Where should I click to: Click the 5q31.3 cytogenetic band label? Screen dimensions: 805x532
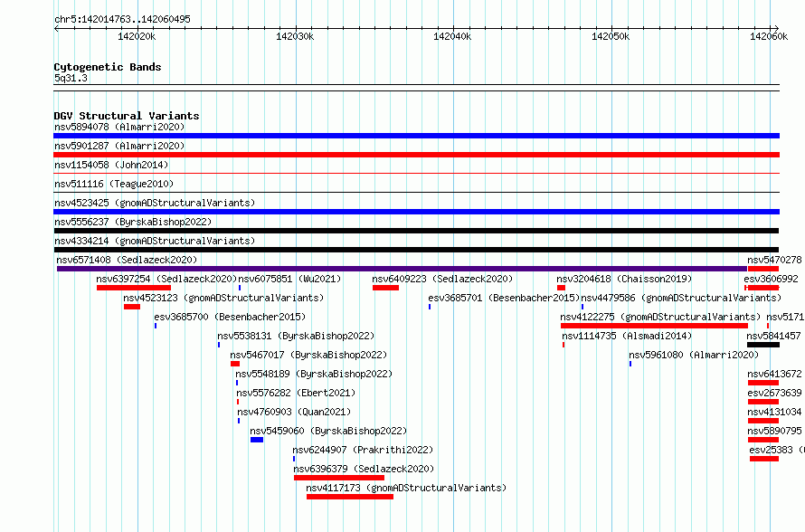click(71, 78)
